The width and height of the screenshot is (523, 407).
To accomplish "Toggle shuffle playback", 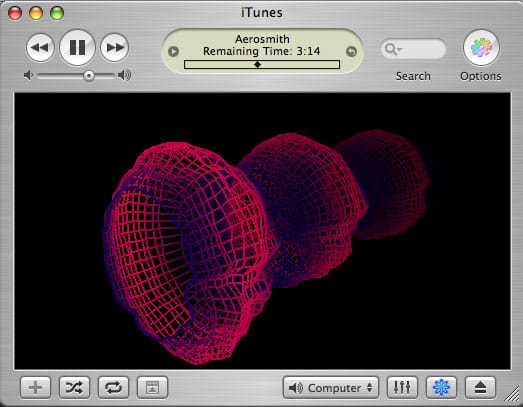I will click(x=74, y=388).
